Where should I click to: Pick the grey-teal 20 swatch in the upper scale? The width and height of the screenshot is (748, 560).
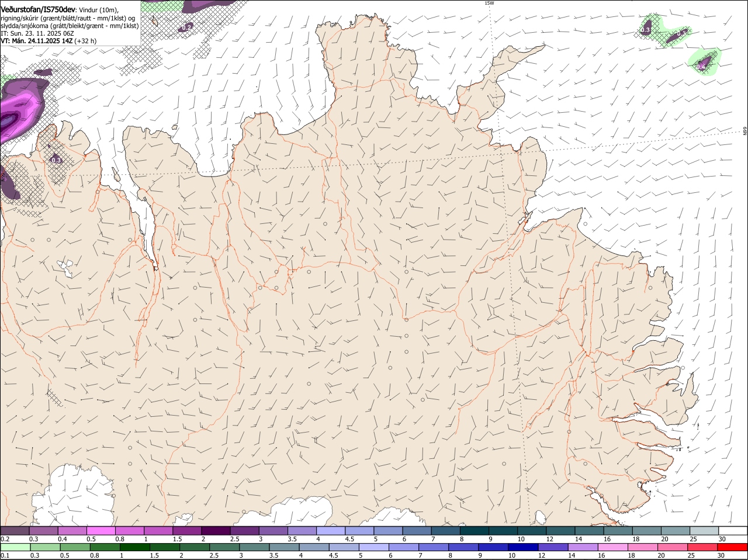676,530
